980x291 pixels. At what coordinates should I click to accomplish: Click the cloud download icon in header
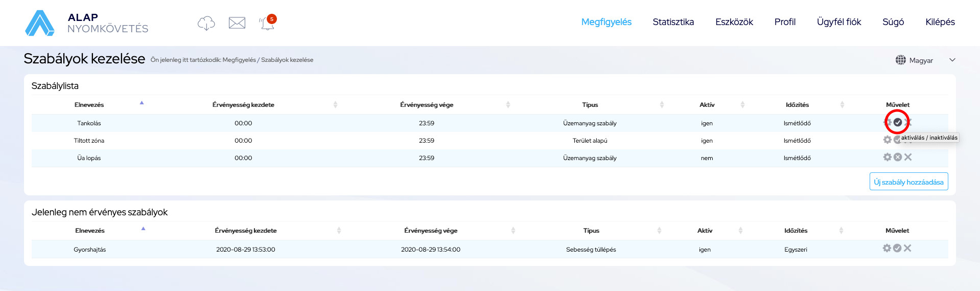click(x=206, y=23)
